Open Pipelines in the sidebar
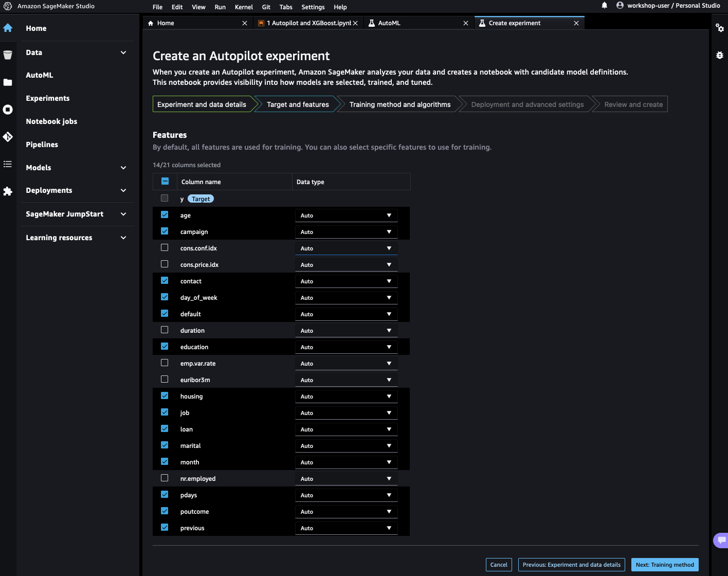This screenshot has height=576, width=728. 42,145
